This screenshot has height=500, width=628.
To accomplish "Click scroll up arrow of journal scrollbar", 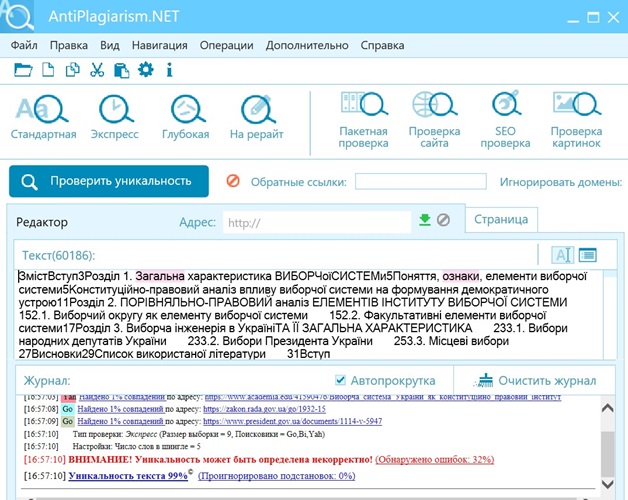I will coord(608,408).
